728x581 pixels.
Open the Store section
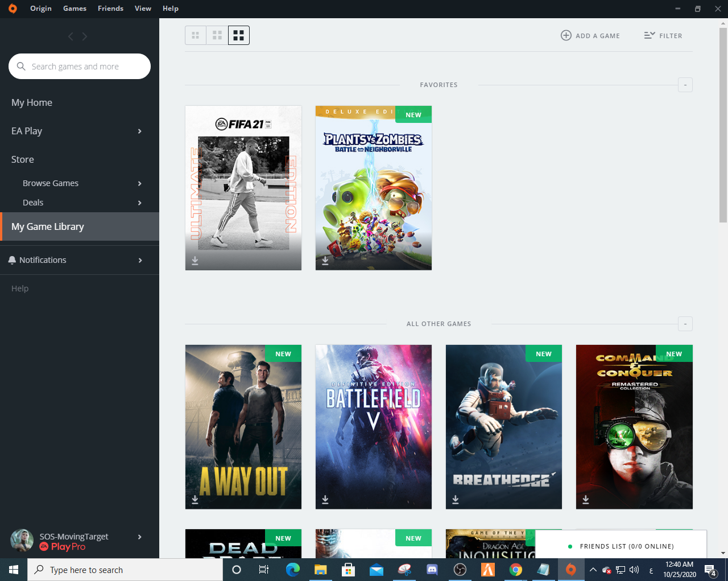pyautogui.click(x=23, y=159)
